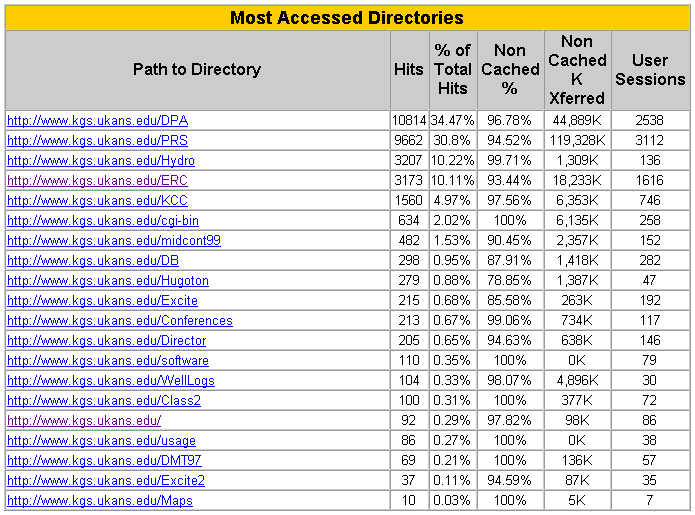
Task: Follow the Hydro directory link
Action: [x=101, y=160]
